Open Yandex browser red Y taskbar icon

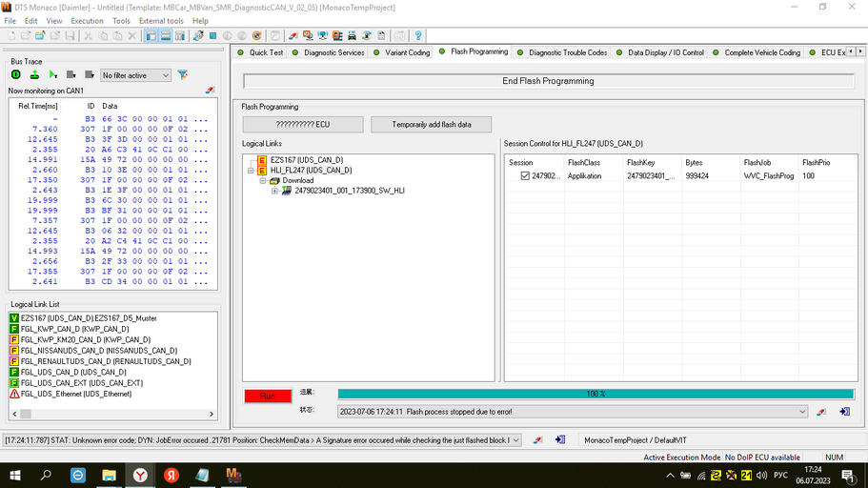140,476
